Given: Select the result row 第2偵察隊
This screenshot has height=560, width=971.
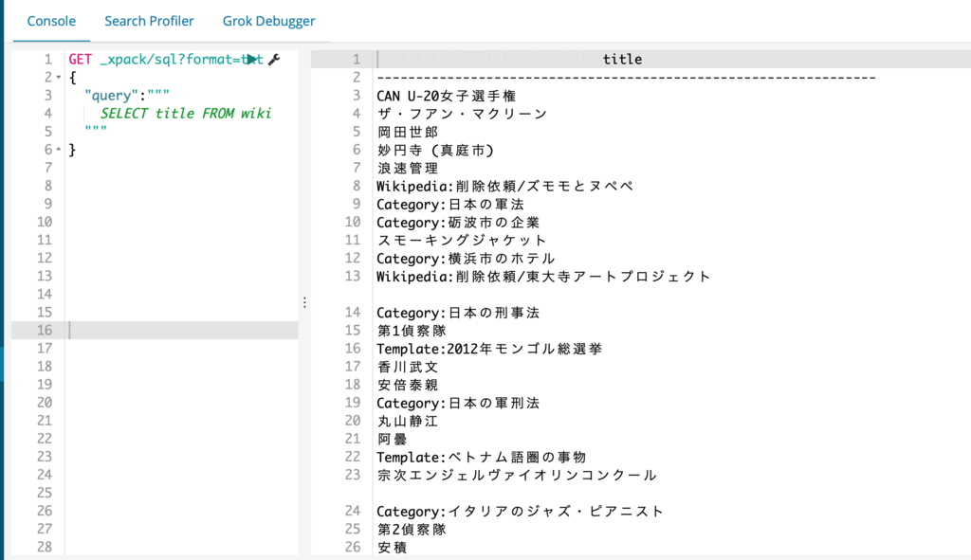Looking at the screenshot, I should click(412, 529).
